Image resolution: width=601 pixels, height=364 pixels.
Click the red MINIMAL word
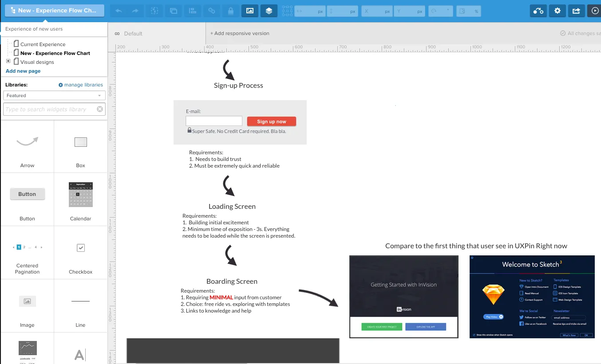[x=221, y=297]
